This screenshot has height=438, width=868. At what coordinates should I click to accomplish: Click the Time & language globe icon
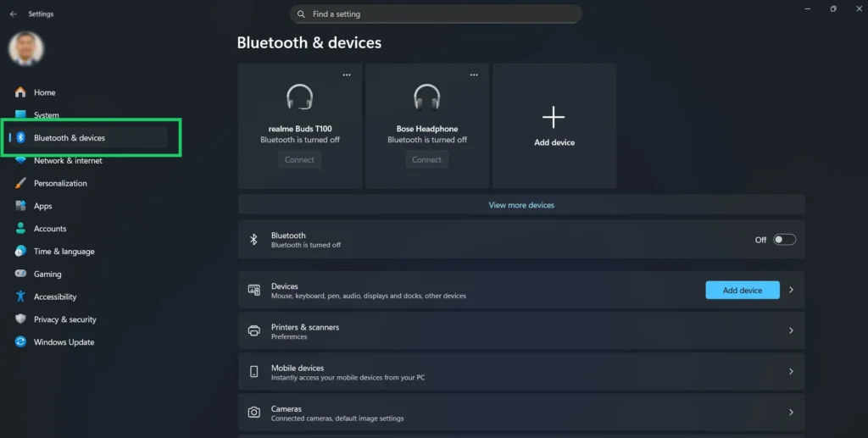(x=20, y=251)
